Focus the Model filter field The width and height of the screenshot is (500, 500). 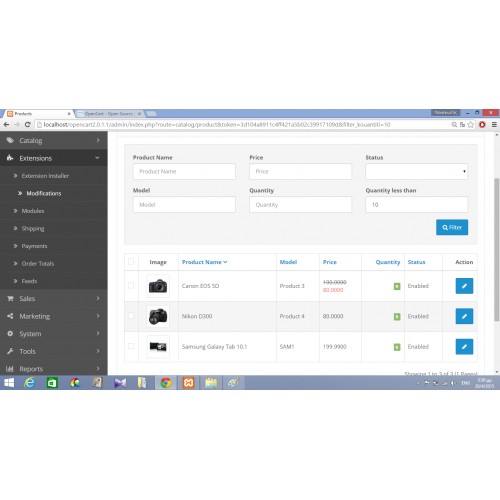pos(184,204)
